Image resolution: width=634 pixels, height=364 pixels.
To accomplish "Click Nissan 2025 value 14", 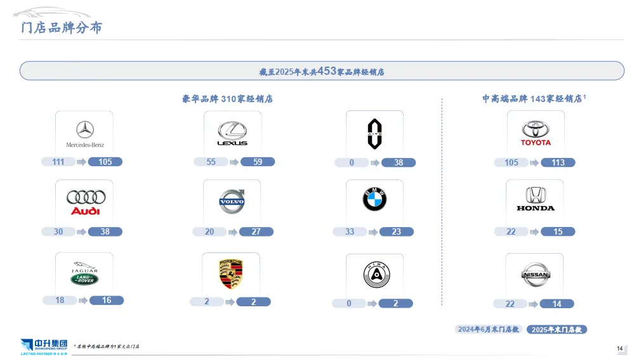I will click(557, 304).
